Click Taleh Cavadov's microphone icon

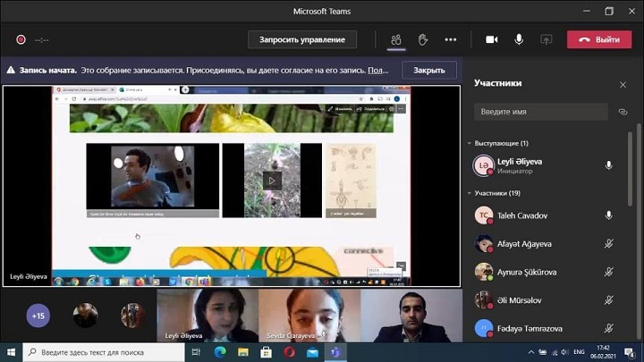(x=608, y=215)
